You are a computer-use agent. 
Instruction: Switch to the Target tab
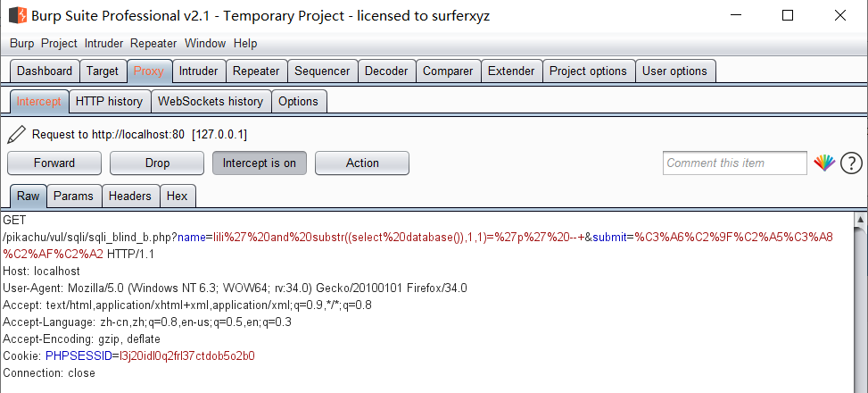tap(103, 71)
